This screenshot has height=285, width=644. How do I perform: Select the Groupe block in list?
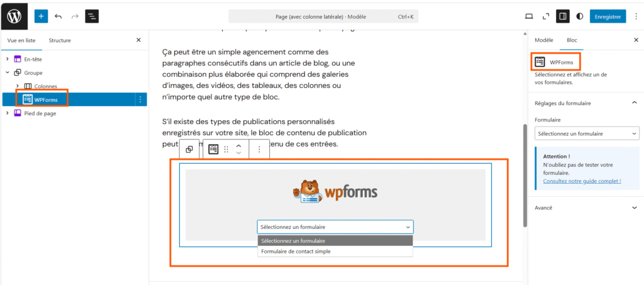33,73
